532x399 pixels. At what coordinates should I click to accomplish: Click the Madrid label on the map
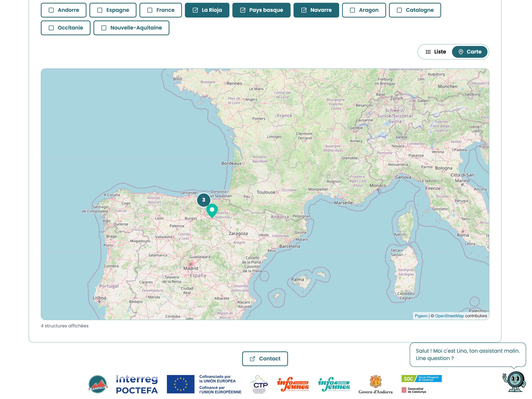[191, 268]
